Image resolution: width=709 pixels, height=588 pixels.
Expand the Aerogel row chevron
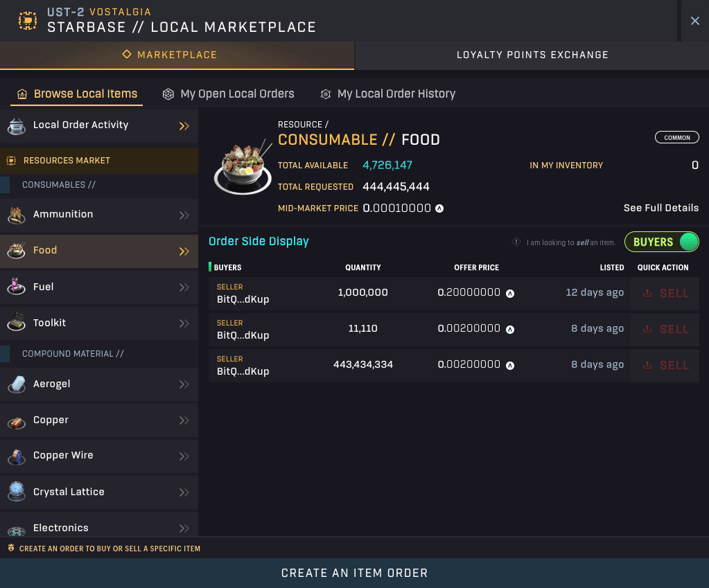[184, 384]
